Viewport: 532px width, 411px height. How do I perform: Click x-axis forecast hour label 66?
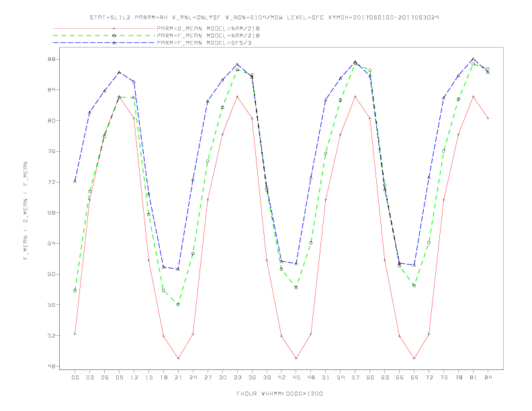coord(400,377)
